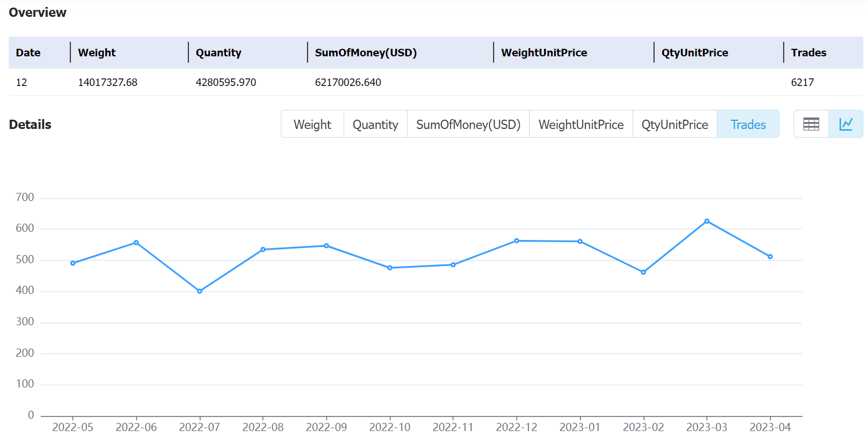The height and width of the screenshot is (445, 868).
Task: Click the 400 y-axis label
Action: (26, 291)
